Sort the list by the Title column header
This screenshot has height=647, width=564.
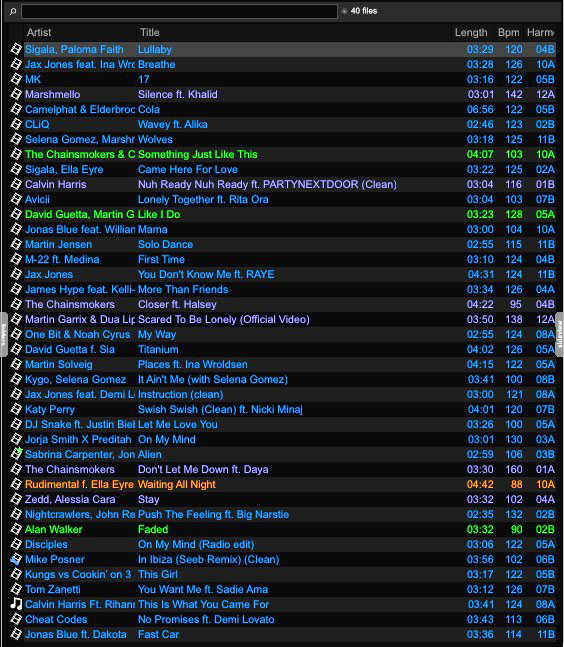[x=149, y=32]
